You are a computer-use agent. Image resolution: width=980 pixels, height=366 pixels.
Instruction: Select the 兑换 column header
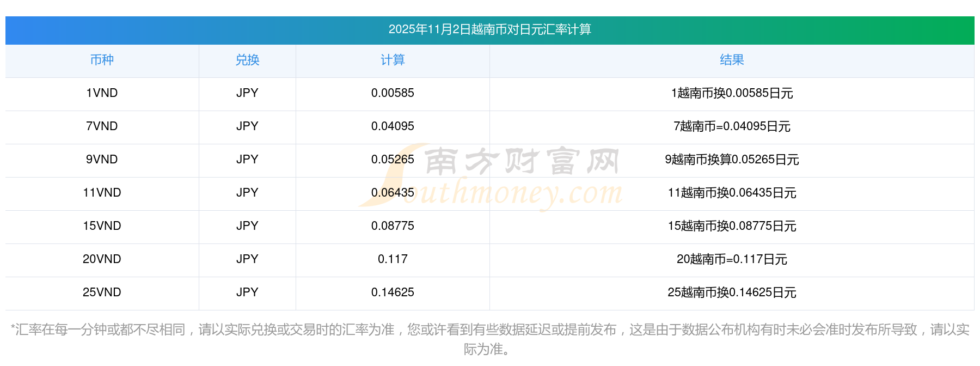click(x=247, y=60)
